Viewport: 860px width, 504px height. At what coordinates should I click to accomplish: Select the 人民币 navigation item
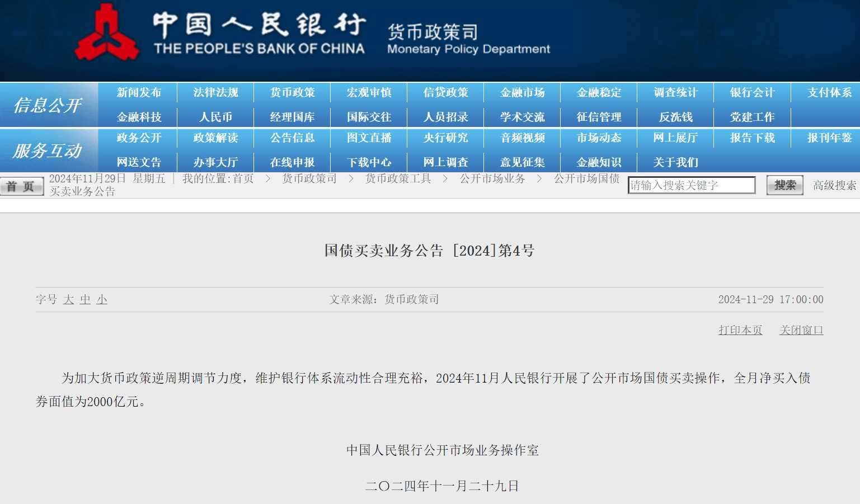[x=215, y=117]
